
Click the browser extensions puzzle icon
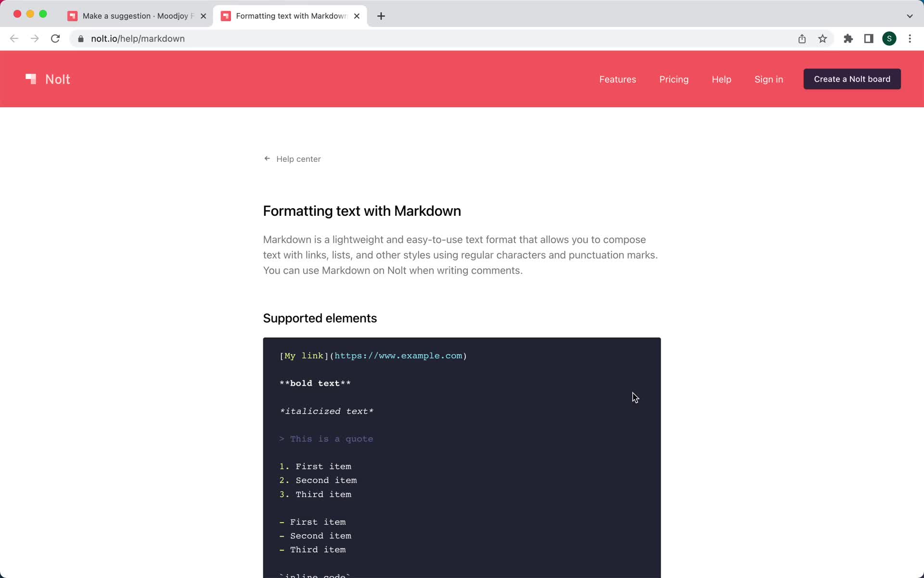tap(847, 38)
